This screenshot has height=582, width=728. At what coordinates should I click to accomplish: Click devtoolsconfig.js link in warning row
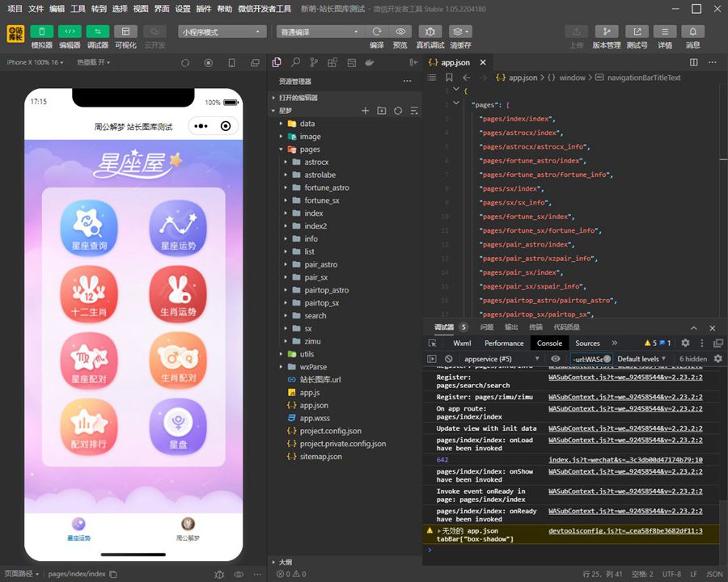[x=625, y=531]
